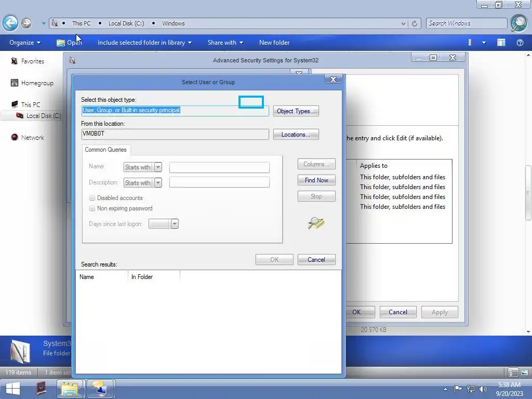Click the Search Windows input field
532x399 pixels.
(x=466, y=23)
